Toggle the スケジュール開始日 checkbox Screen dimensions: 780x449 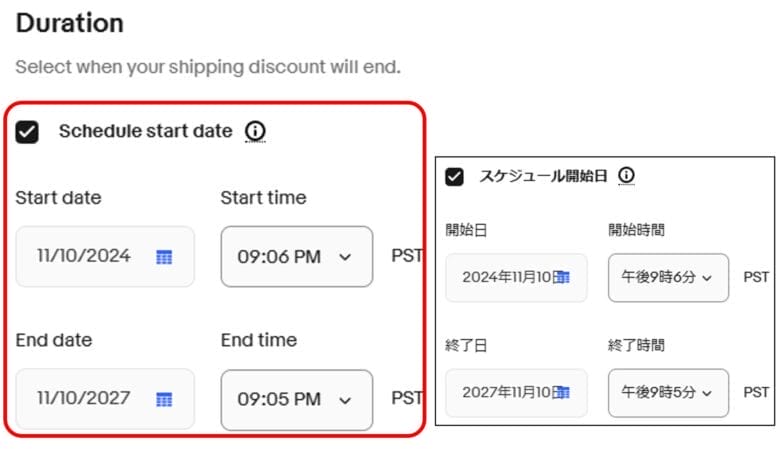pos(455,177)
